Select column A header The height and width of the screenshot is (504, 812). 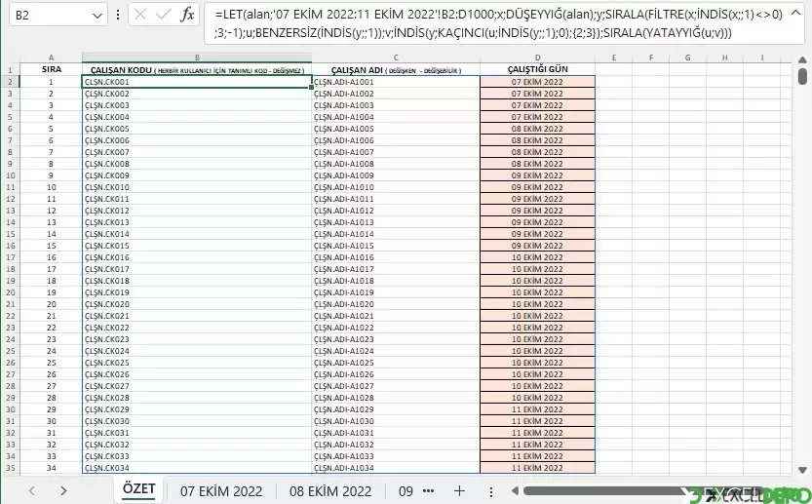click(51, 58)
